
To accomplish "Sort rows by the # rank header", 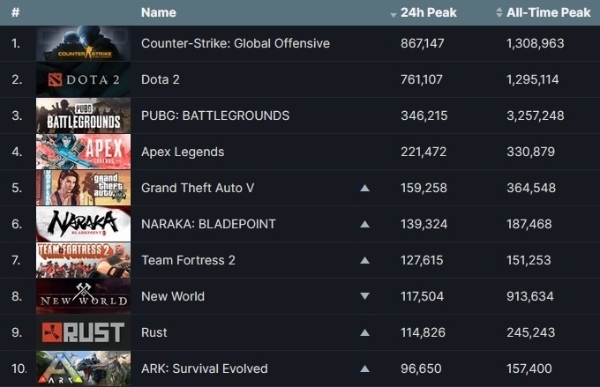I will [x=15, y=13].
